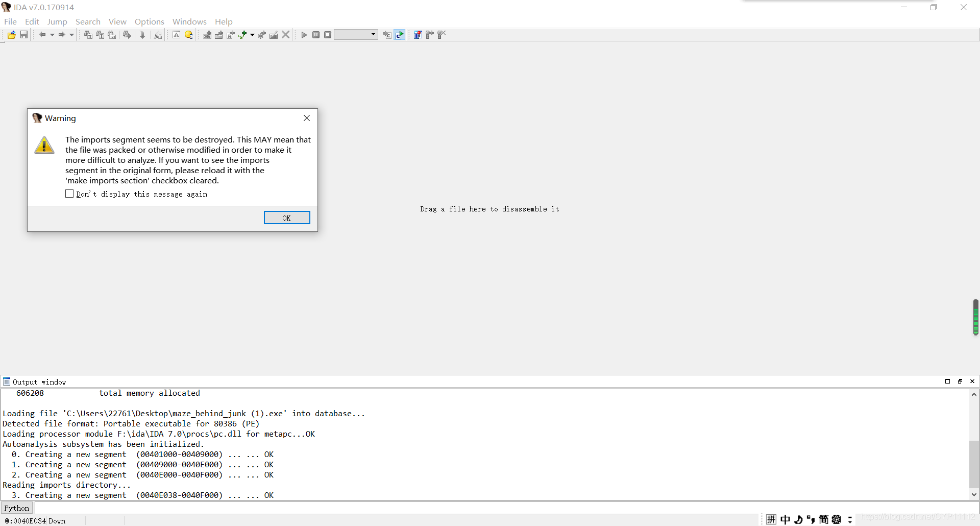Open the Search menu

coord(88,21)
